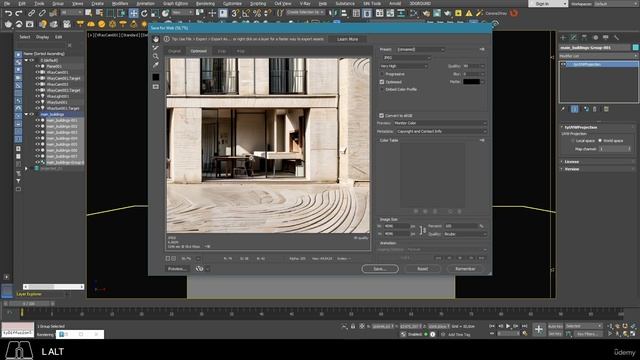Open the Rendering menu
Image resolution: width=640 pixels, height=360 pixels.
[205, 4]
